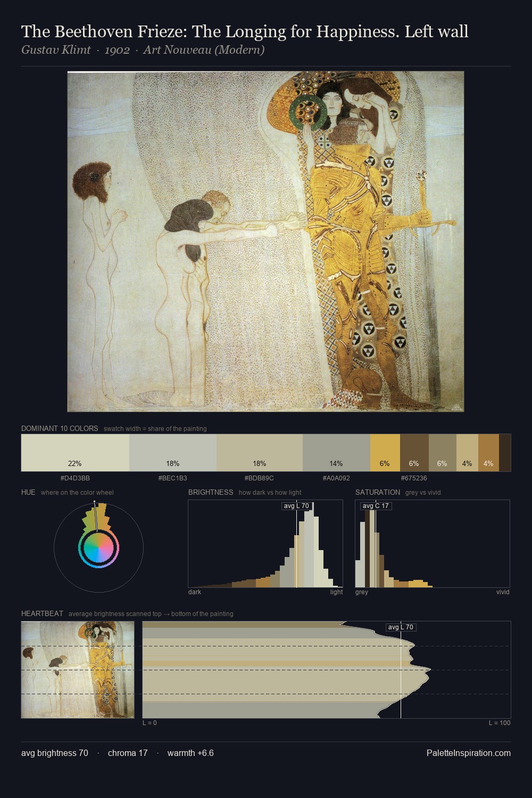Click the HUE section heading
The image size is (532, 798).
pyautogui.click(x=28, y=492)
